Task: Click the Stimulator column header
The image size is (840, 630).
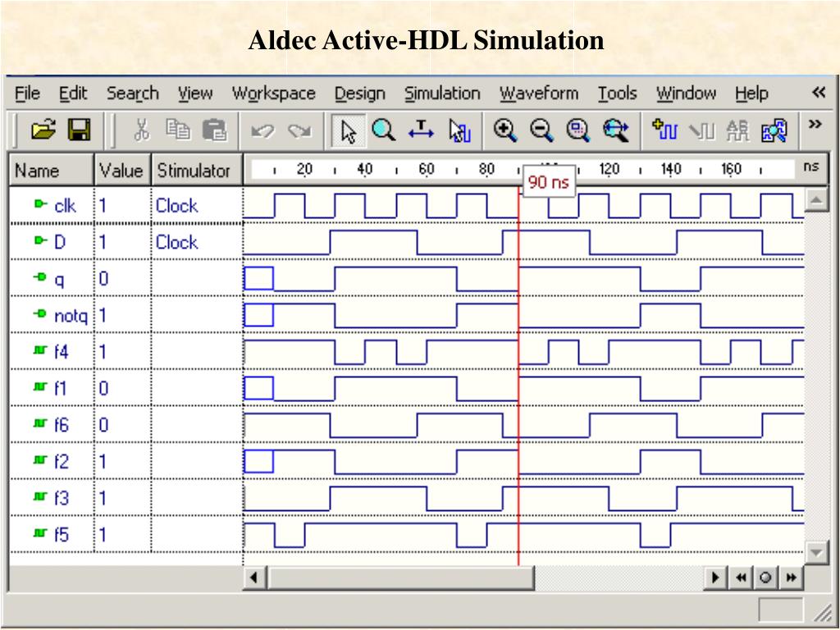Action: [197, 171]
